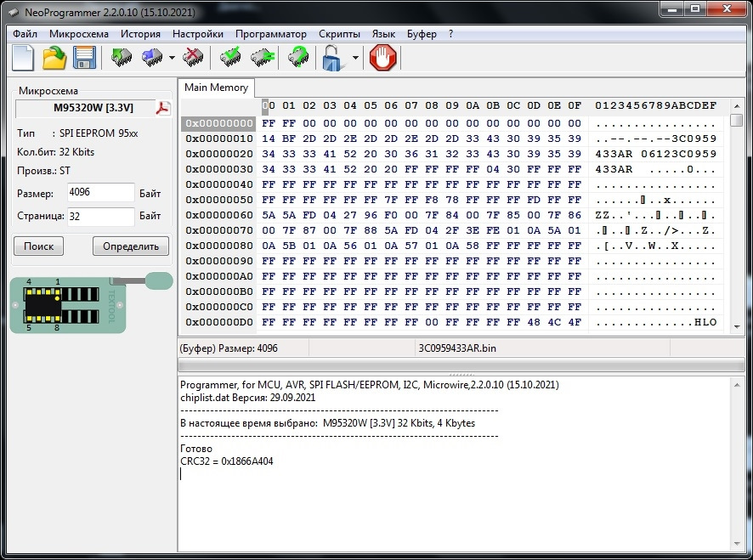Screen dimensions: 753x560
Task: Open the chip datasheet PDF icon
Action: 162,109
